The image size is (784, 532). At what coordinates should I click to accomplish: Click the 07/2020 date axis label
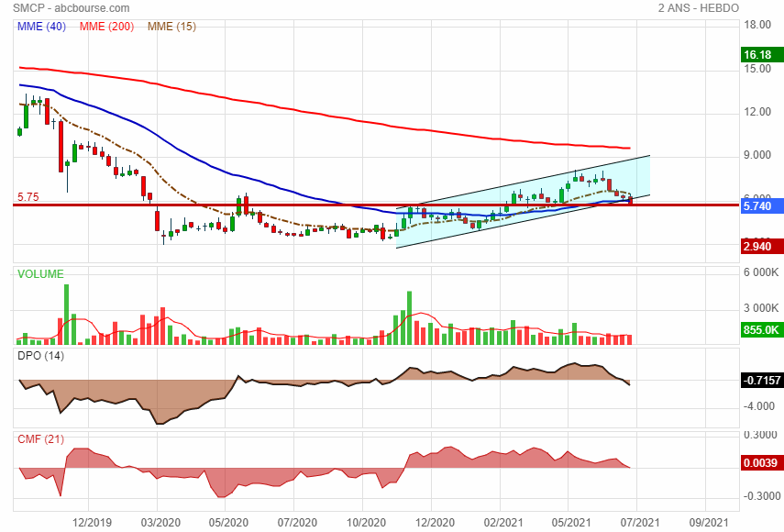click(x=297, y=523)
